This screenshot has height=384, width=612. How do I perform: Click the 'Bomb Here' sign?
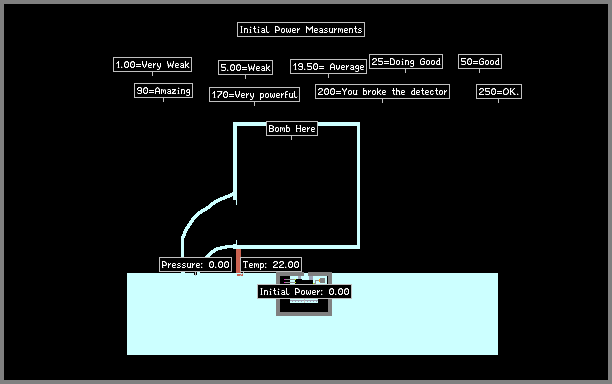(x=292, y=129)
